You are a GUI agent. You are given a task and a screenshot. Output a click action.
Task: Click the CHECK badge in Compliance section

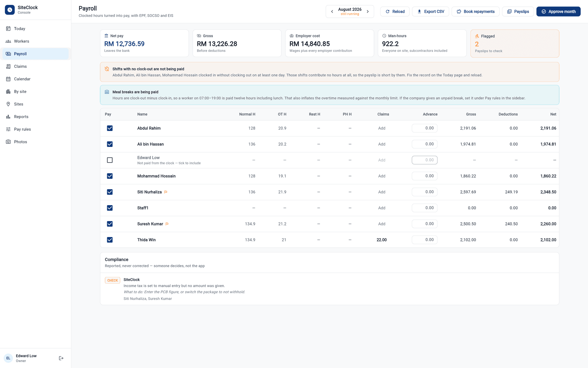coord(112,280)
